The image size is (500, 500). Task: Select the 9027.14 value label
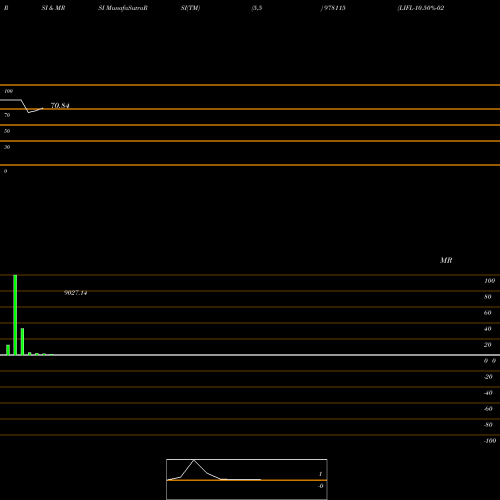[76, 293]
